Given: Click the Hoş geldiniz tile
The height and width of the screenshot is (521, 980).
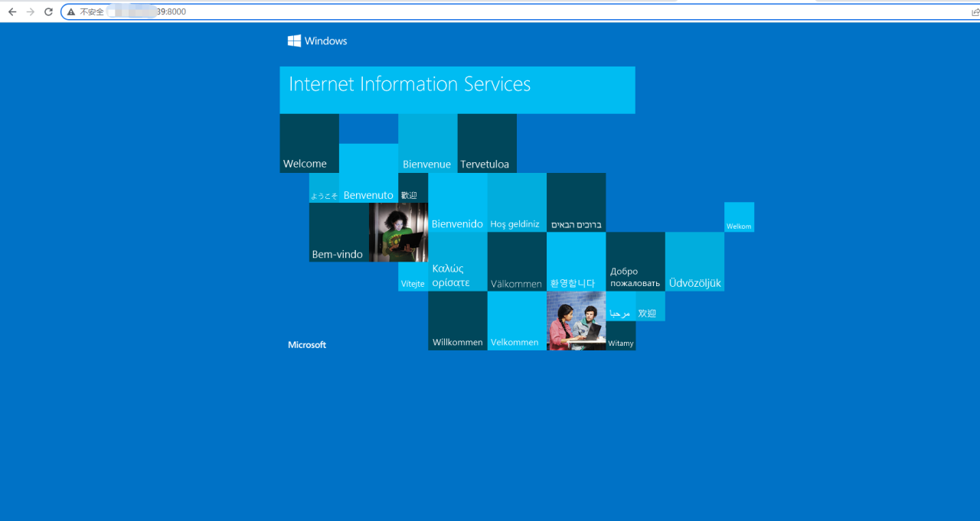Looking at the screenshot, I should (x=517, y=203).
